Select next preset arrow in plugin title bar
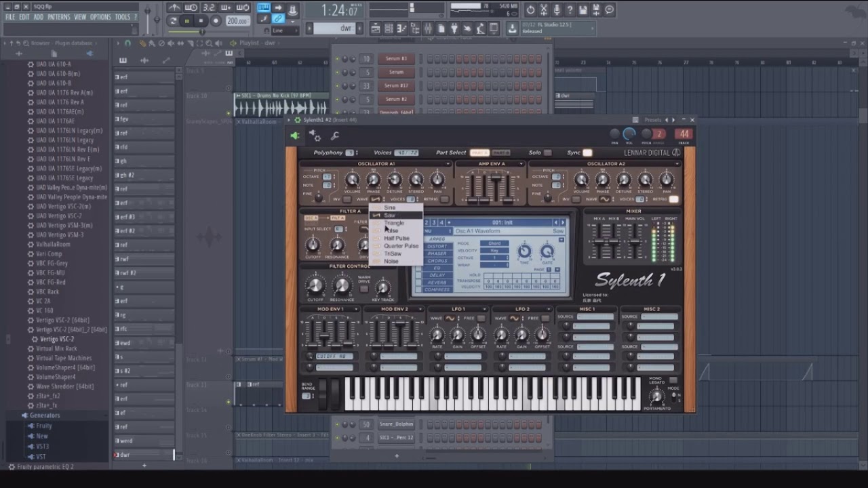Screen dimensions: 868x488 point(673,120)
